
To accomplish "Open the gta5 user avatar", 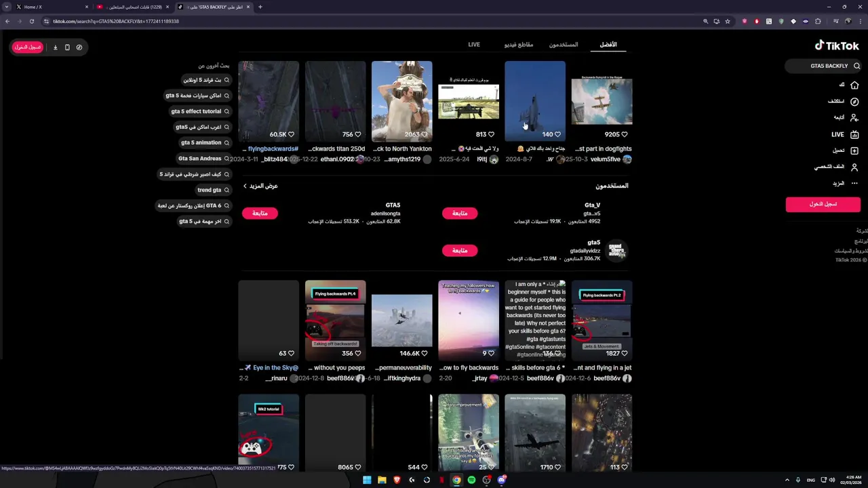I will pos(616,251).
